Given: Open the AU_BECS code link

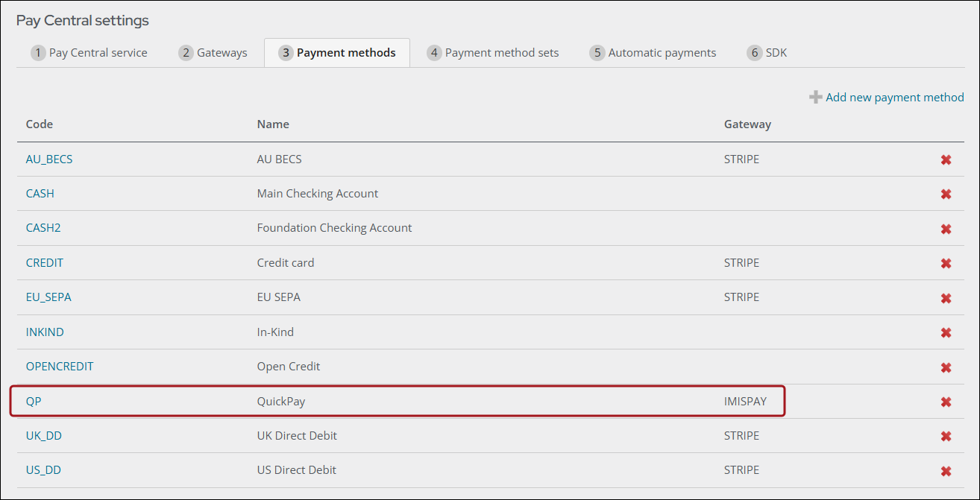Looking at the screenshot, I should pos(49,159).
